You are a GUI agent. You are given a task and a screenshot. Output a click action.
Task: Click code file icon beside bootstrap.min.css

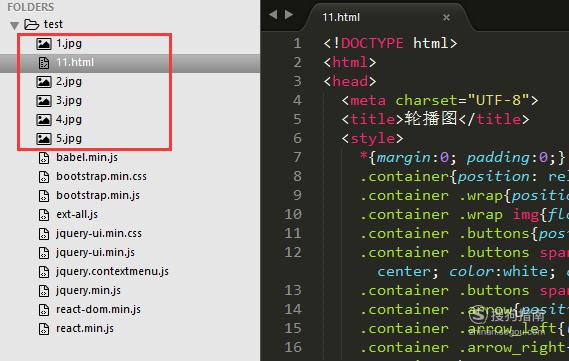44,177
